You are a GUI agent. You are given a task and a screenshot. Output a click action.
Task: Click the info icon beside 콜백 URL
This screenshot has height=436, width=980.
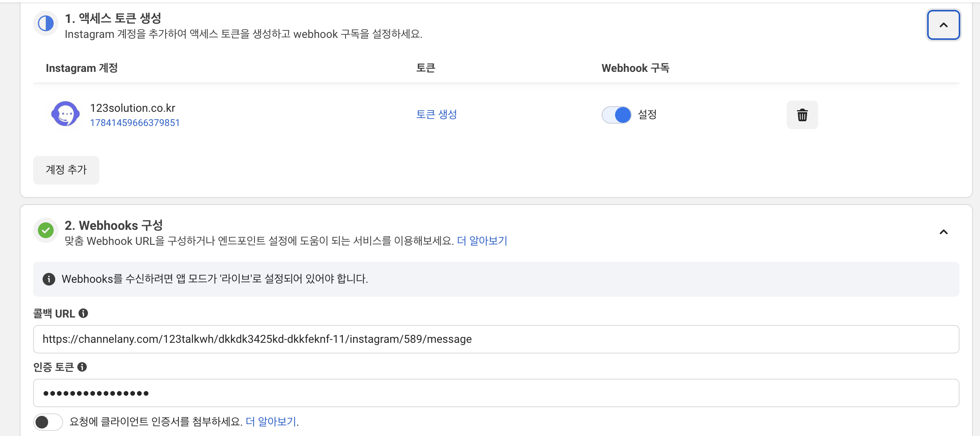(x=83, y=313)
